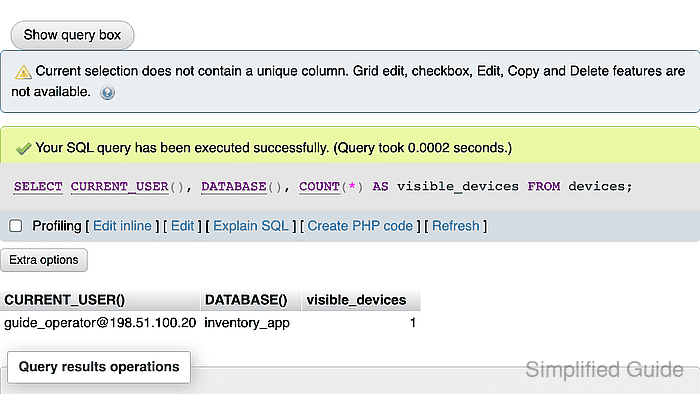Click the Create PHP code link
700x394 pixels.
[360, 226]
